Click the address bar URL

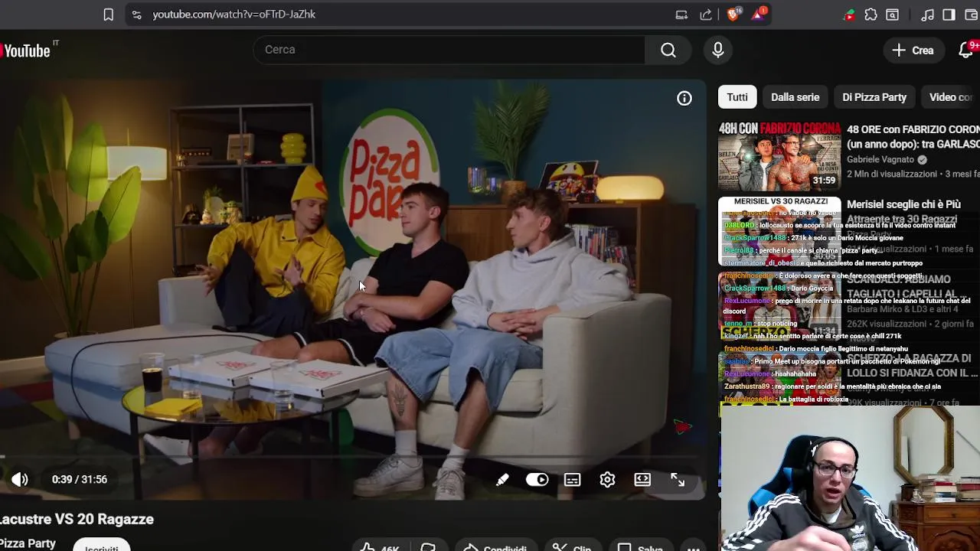(234, 15)
